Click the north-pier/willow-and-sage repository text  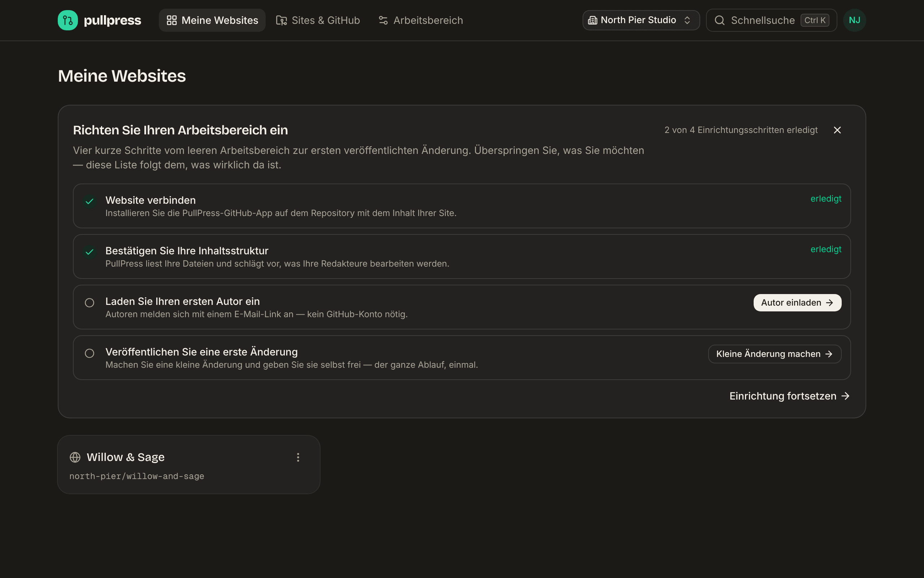[x=137, y=476]
